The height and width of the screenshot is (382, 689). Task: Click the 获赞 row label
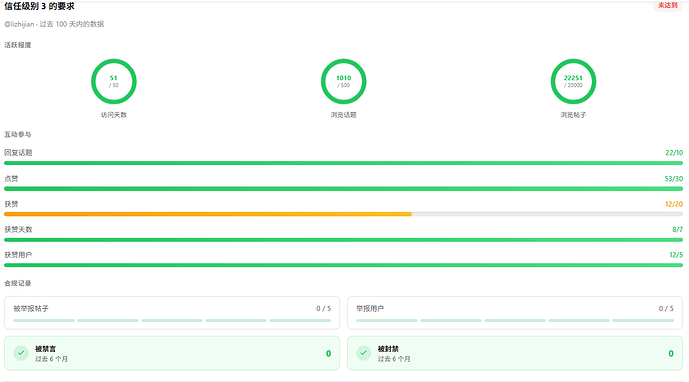[x=11, y=204]
